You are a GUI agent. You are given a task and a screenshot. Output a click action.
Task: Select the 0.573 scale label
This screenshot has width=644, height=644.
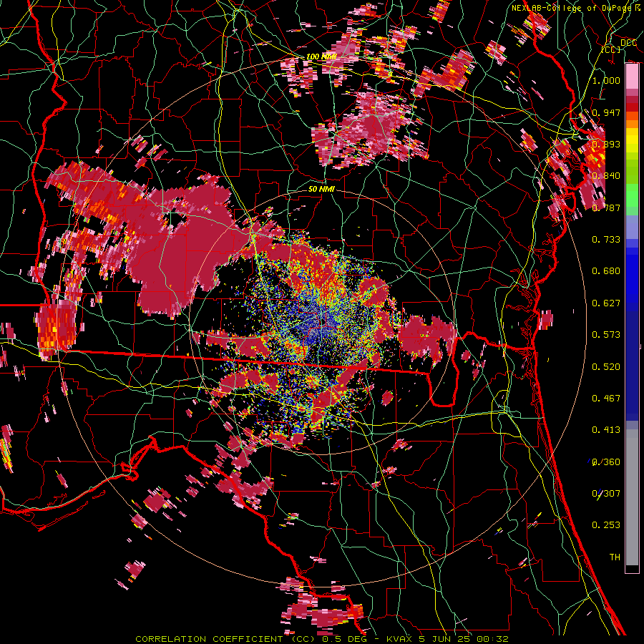606,335
